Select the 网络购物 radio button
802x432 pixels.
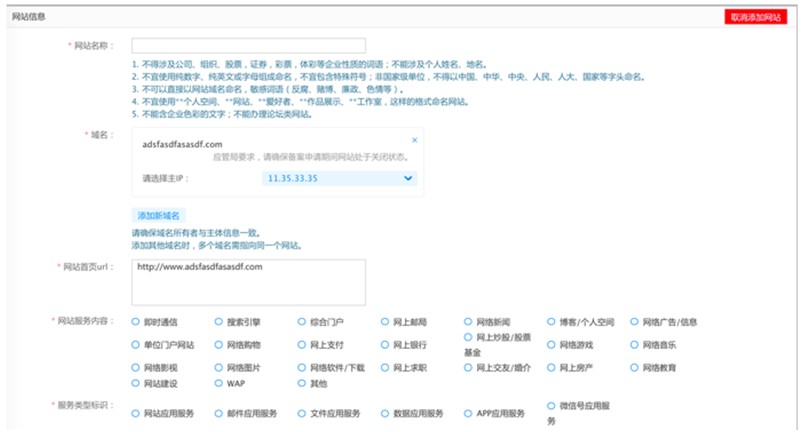[x=219, y=345]
